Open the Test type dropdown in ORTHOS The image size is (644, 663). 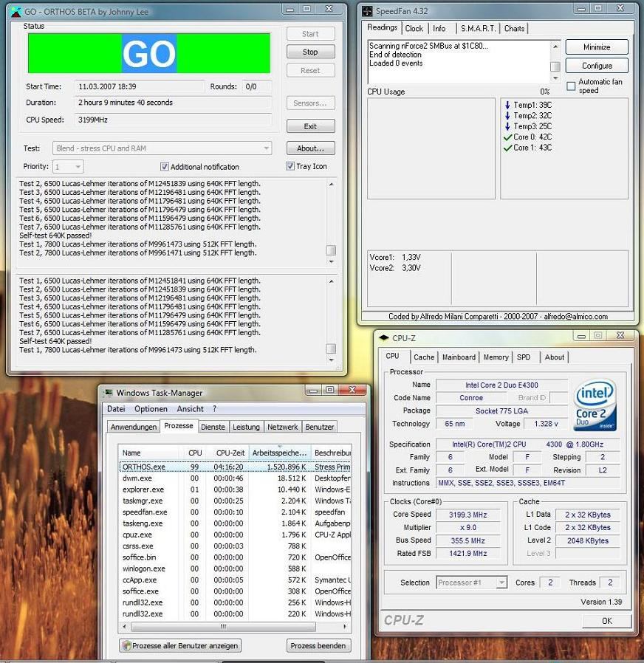(x=162, y=148)
